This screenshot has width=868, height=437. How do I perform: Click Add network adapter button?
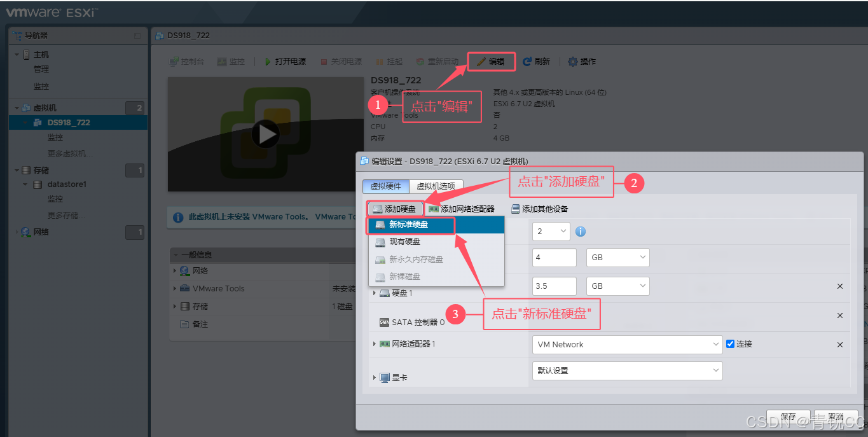click(x=461, y=209)
